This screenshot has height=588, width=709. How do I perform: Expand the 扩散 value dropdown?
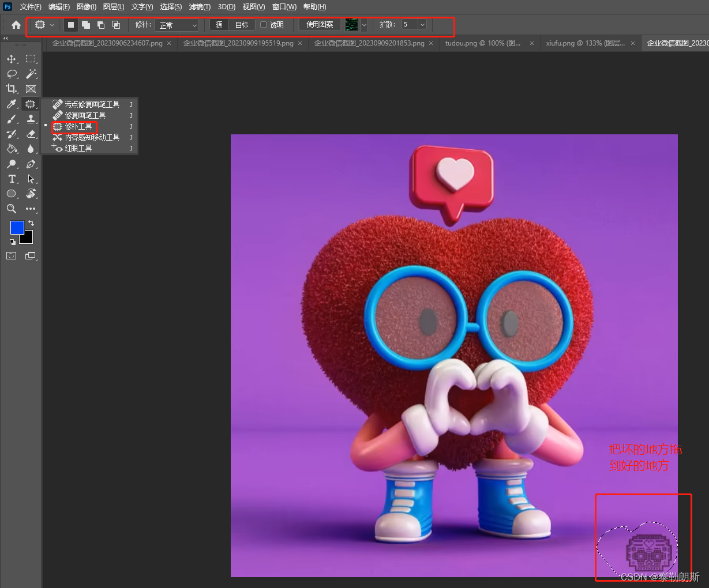[422, 25]
